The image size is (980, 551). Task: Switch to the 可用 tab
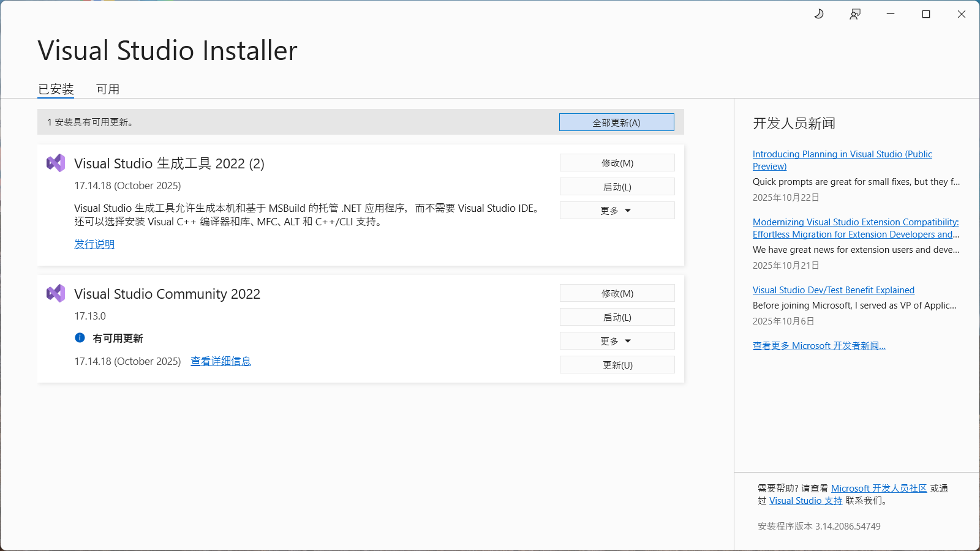coord(108,89)
